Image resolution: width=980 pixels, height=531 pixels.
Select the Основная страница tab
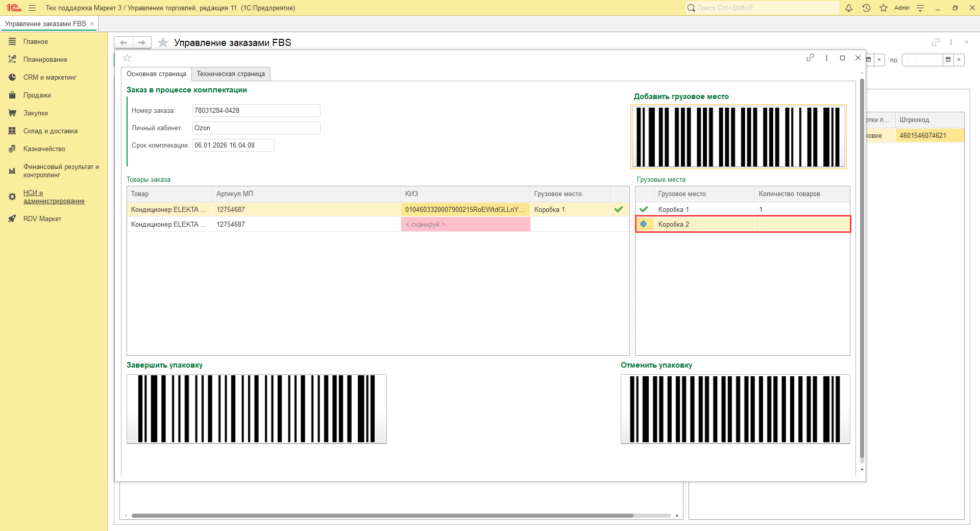[156, 74]
